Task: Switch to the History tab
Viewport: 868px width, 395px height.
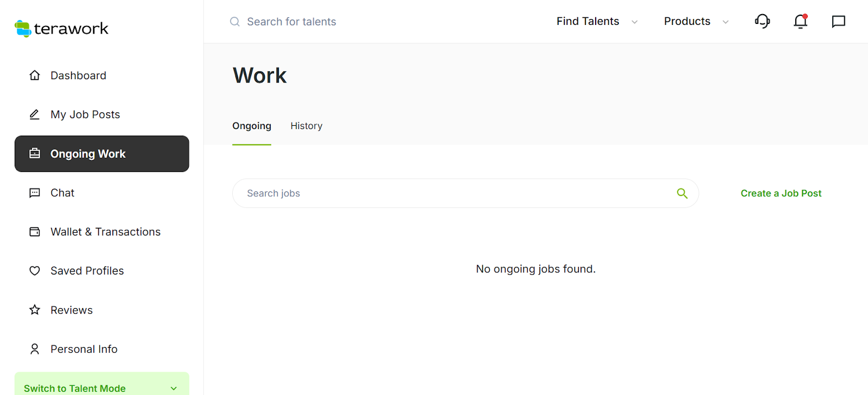Action: tap(306, 126)
